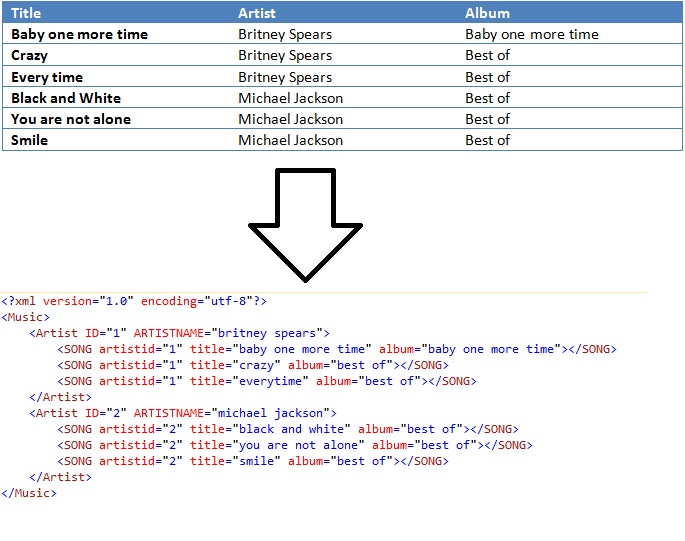Click Michael Jackson in You are not alone row

(x=291, y=119)
